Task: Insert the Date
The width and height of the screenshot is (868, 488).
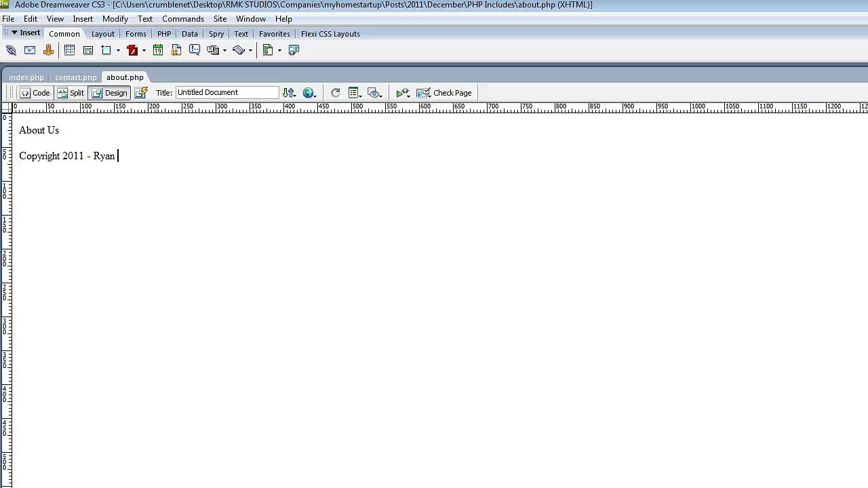Action: pos(158,50)
